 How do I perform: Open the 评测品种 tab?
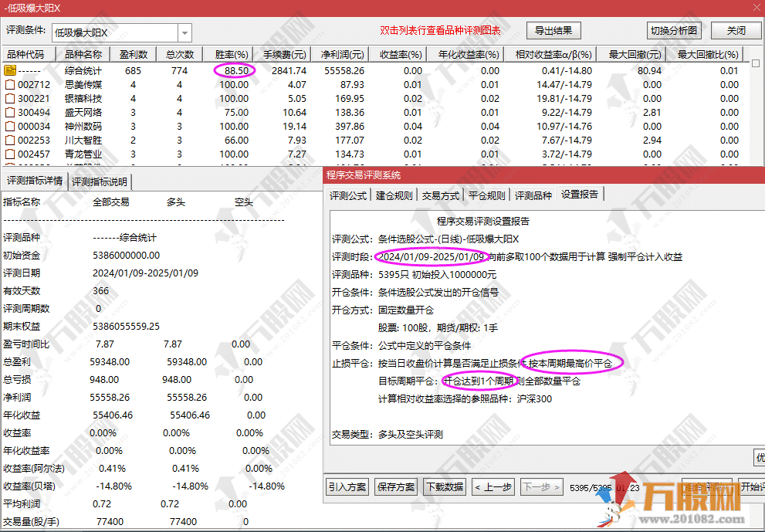click(533, 195)
